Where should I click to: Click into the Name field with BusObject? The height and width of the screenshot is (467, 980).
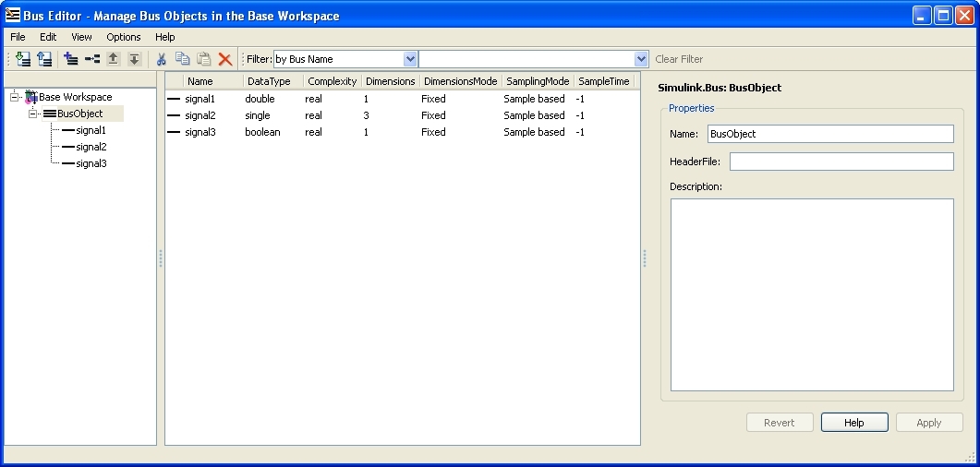(x=830, y=134)
